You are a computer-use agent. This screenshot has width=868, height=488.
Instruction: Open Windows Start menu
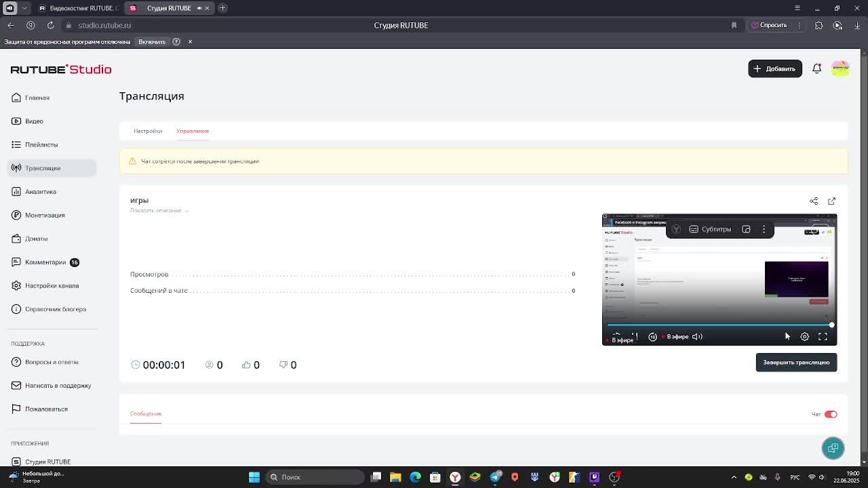(x=254, y=477)
